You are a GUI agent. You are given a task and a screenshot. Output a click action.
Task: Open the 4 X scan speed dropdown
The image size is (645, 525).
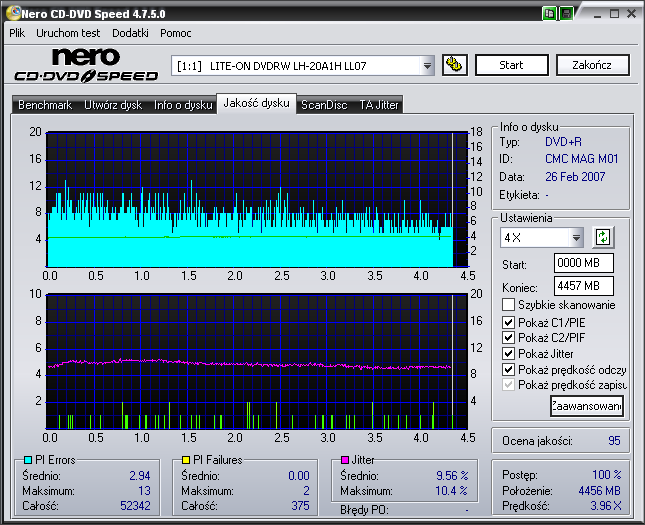[576, 238]
